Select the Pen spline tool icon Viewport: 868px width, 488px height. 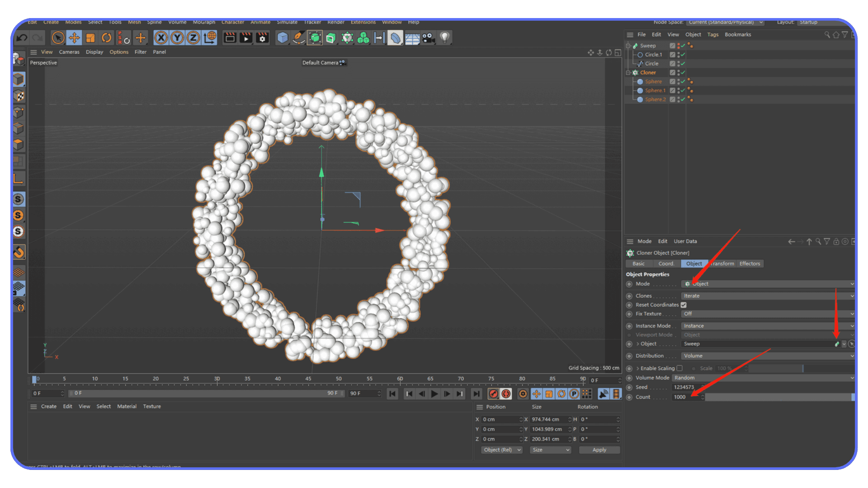(x=299, y=38)
